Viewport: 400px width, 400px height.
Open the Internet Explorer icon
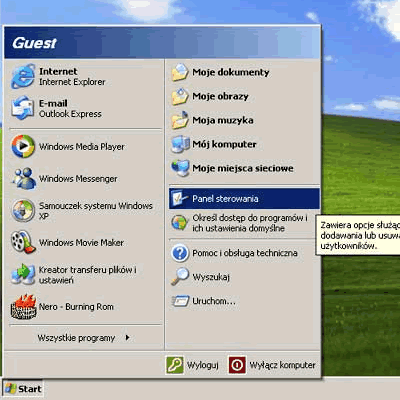23,76
